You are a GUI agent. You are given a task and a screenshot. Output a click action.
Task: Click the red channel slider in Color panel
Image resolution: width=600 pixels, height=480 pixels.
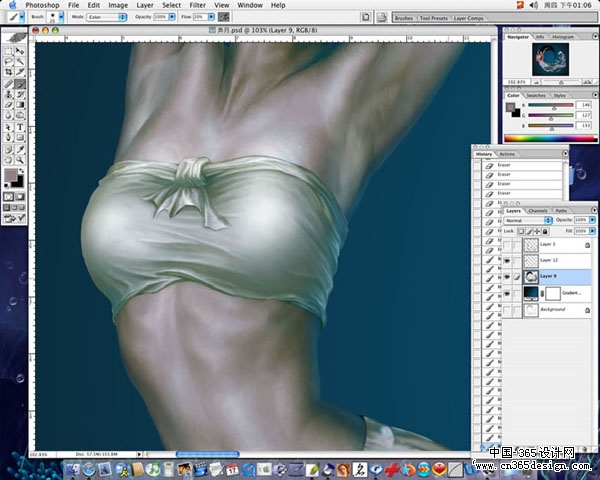pos(551,105)
